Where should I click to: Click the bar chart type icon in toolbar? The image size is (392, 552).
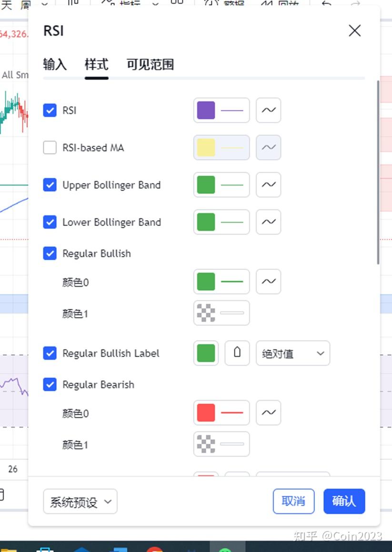click(x=73, y=4)
